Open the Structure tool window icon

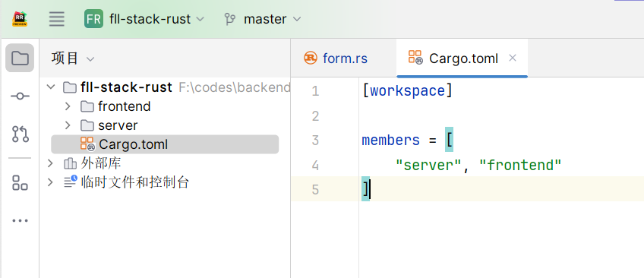(x=20, y=183)
